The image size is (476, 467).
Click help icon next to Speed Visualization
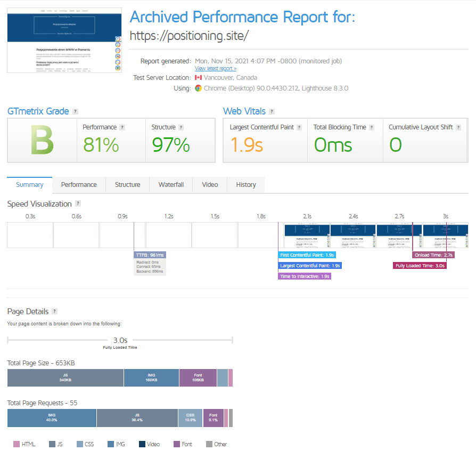coord(78,204)
